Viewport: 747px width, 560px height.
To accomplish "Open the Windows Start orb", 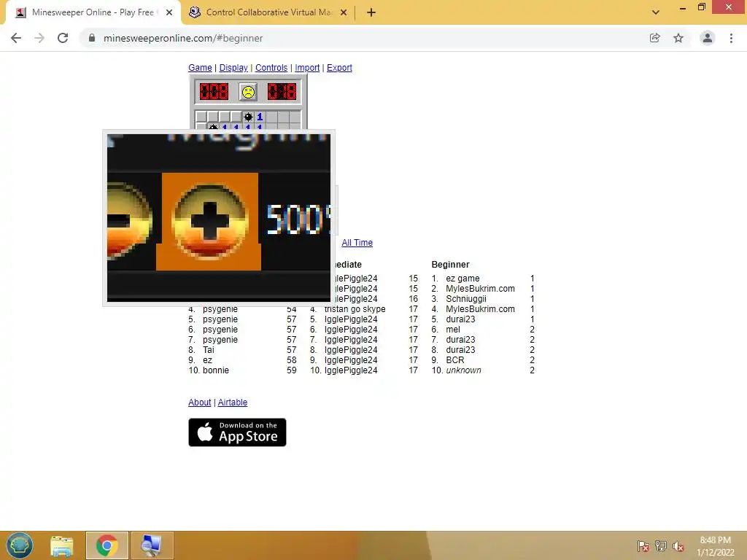I will coord(20,545).
